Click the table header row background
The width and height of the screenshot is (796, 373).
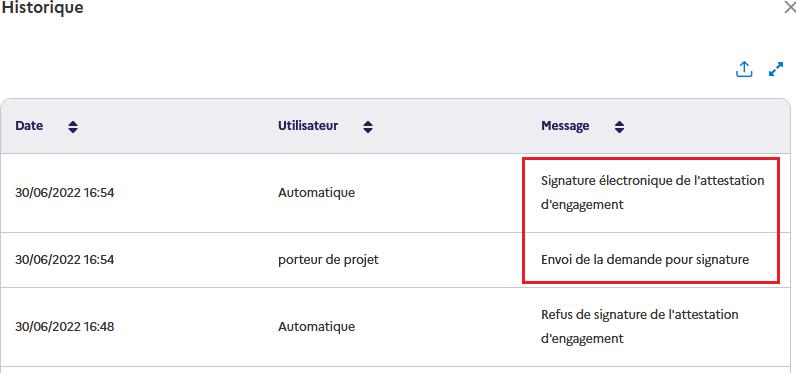click(x=396, y=126)
